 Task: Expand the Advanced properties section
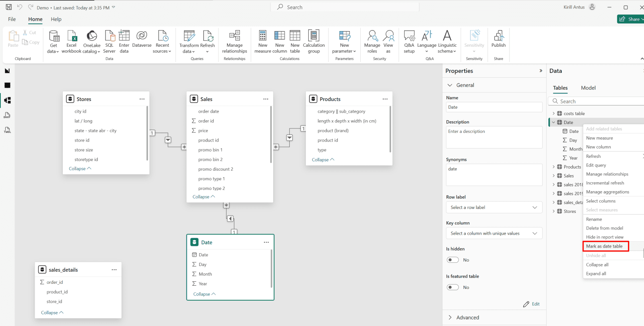point(467,318)
